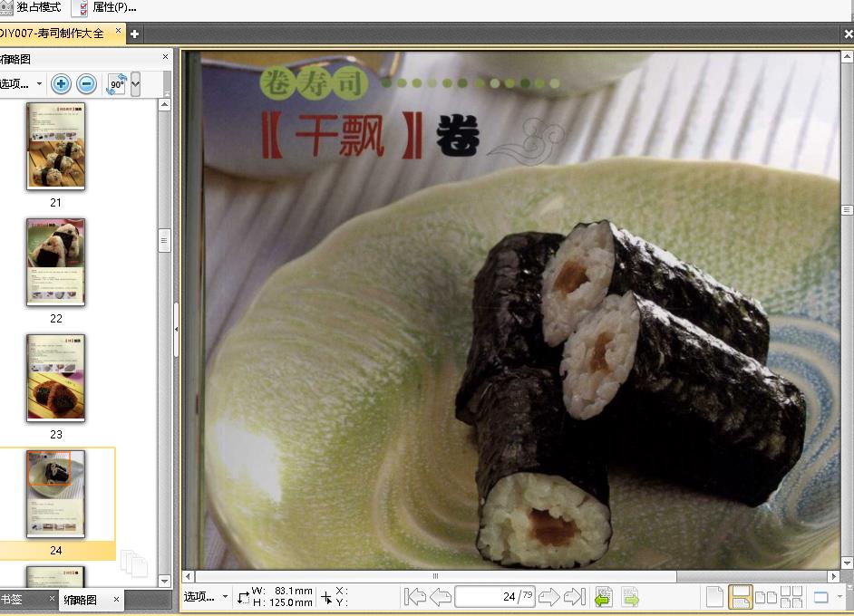Click the cursor coordinates crosshair icon

coord(326,598)
